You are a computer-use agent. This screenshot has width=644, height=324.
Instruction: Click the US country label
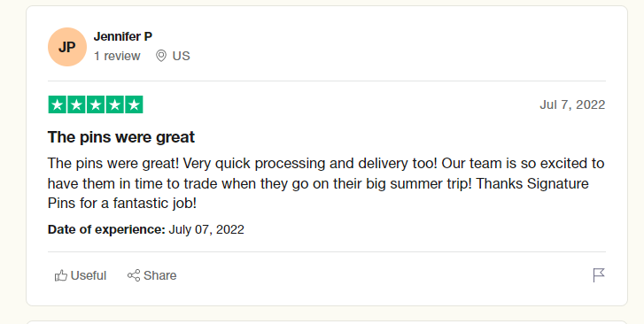point(181,56)
